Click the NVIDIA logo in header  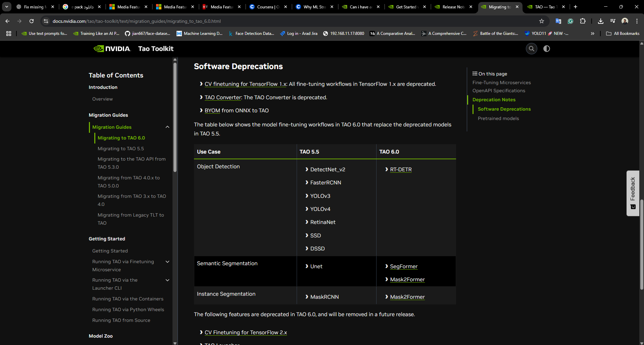click(112, 49)
